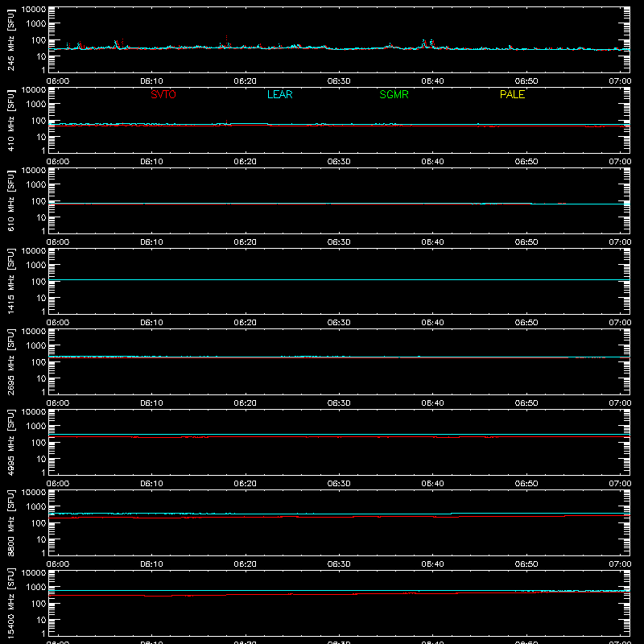Click the yellow PALE station label
644x644 pixels.
(x=512, y=94)
